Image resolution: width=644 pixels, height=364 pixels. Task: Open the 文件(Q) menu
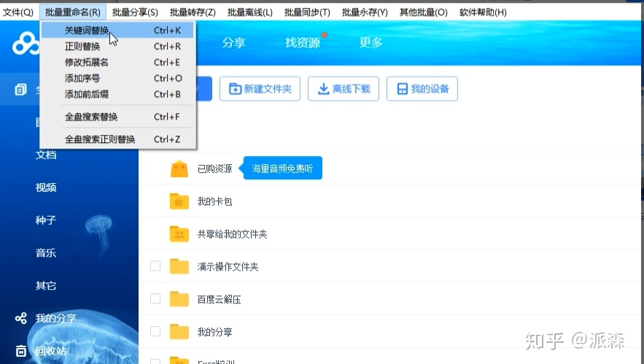click(18, 12)
